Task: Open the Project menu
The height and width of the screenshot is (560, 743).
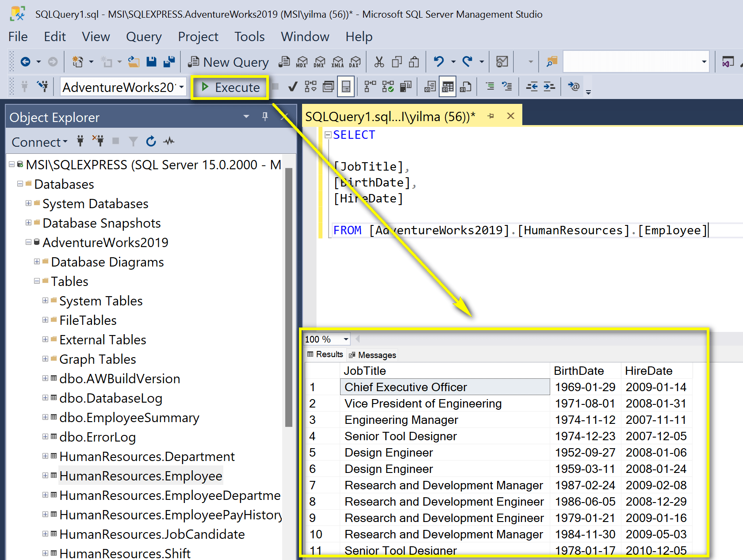Action: 198,37
